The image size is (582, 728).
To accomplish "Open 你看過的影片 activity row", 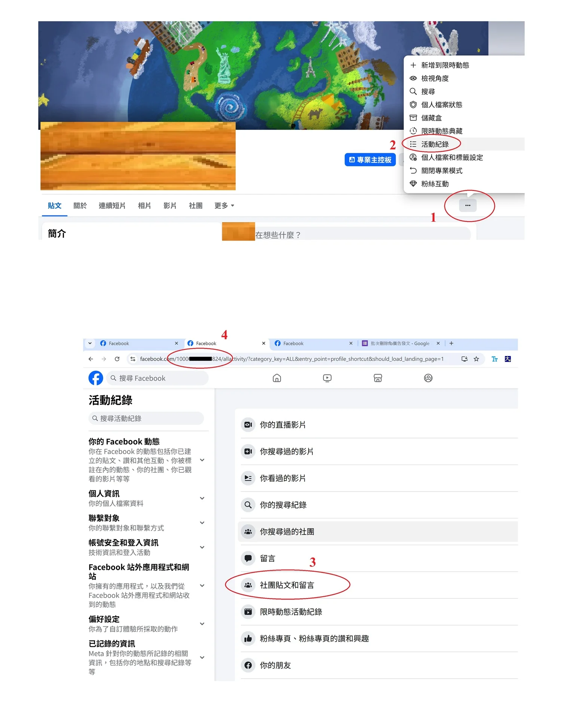I will click(378, 478).
